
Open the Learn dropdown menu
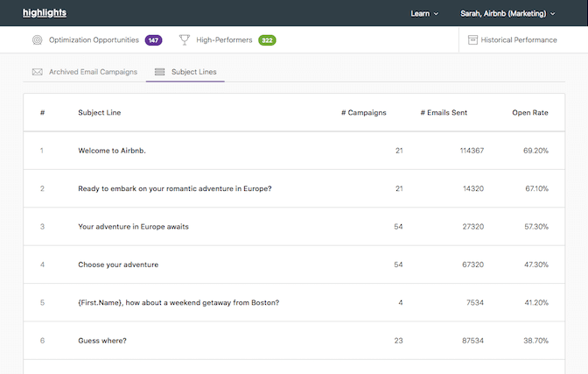pos(424,14)
